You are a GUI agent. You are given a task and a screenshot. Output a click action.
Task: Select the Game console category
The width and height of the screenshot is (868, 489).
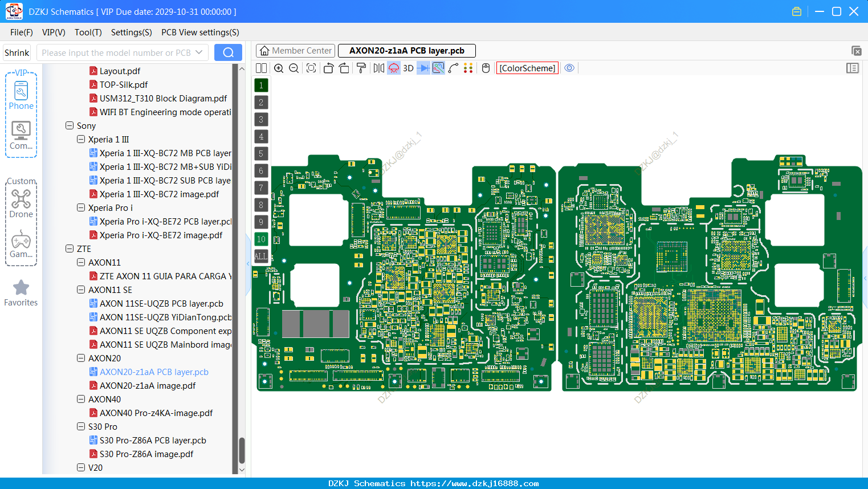click(x=21, y=244)
